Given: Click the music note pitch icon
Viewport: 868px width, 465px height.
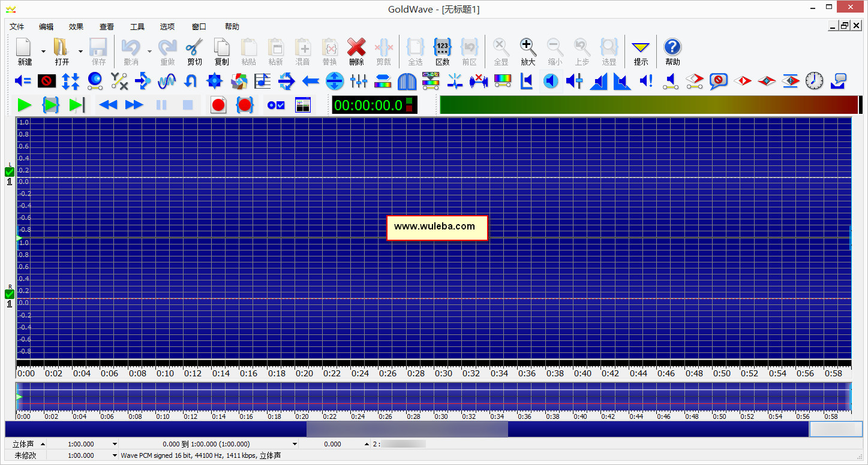Looking at the screenshot, I should [x=262, y=81].
